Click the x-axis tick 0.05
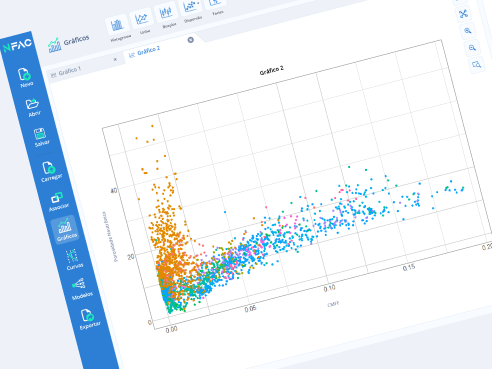Screen dimensions: 492x369 click(250, 309)
